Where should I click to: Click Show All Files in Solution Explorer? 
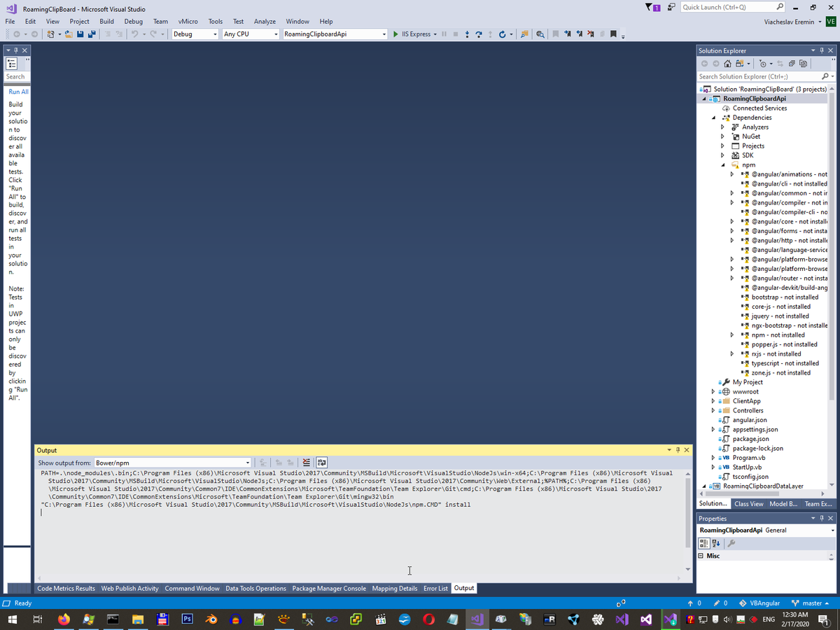803,64
